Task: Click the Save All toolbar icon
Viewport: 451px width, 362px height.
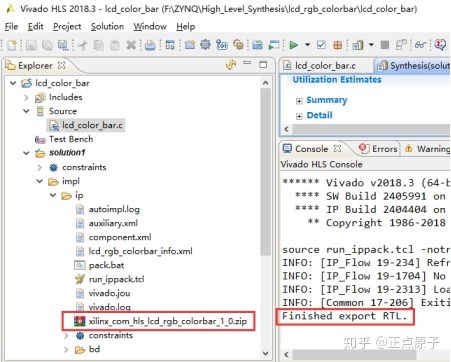Action: point(47,45)
